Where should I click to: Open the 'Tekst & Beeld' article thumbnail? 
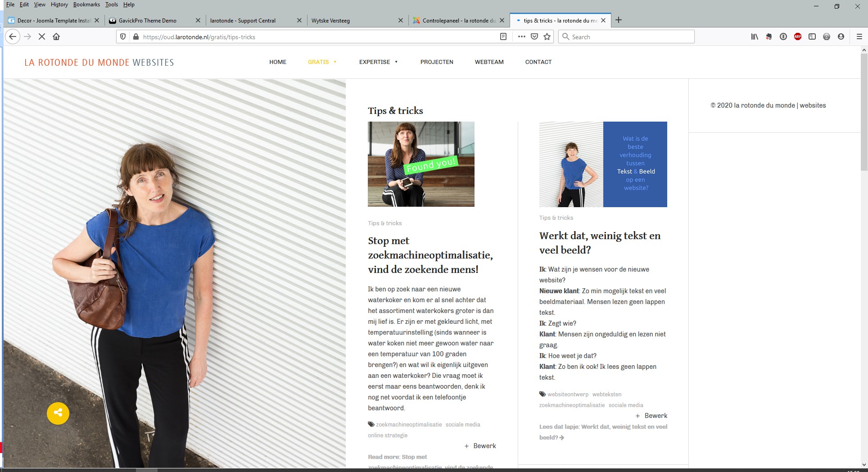[603, 164]
